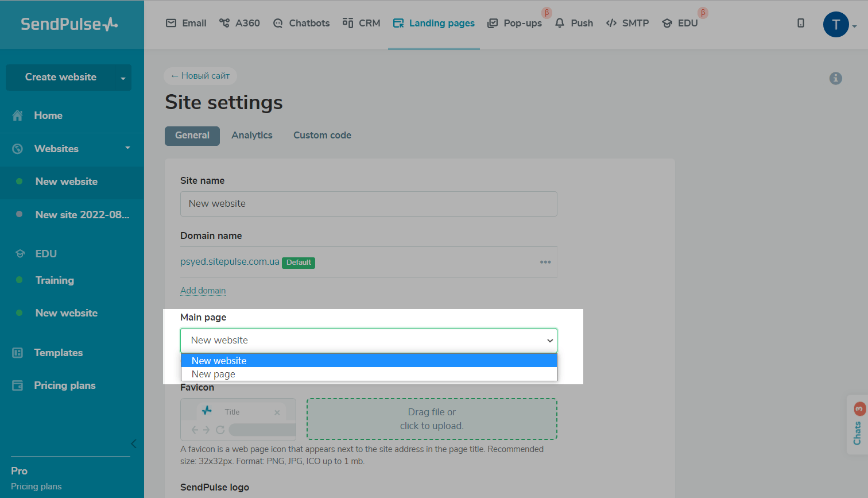Click the Email envelope icon
Viewport: 868px width, 498px height.
171,23
